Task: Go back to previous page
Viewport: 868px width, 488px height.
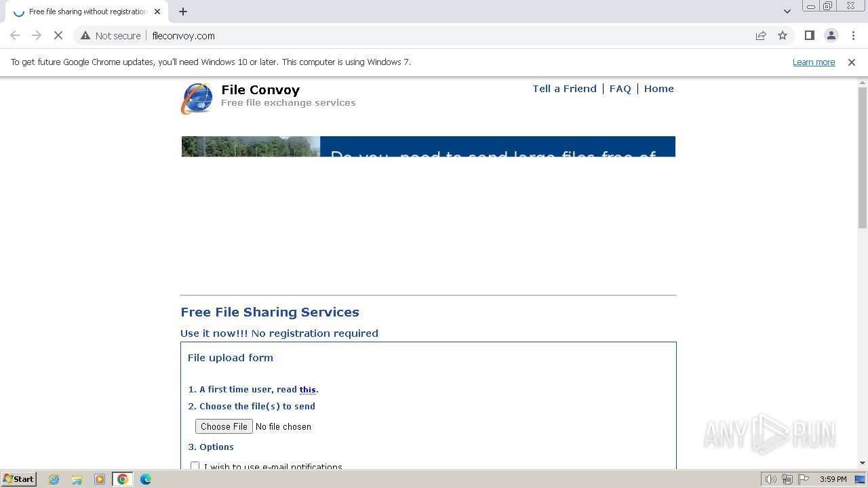Action: [x=15, y=35]
